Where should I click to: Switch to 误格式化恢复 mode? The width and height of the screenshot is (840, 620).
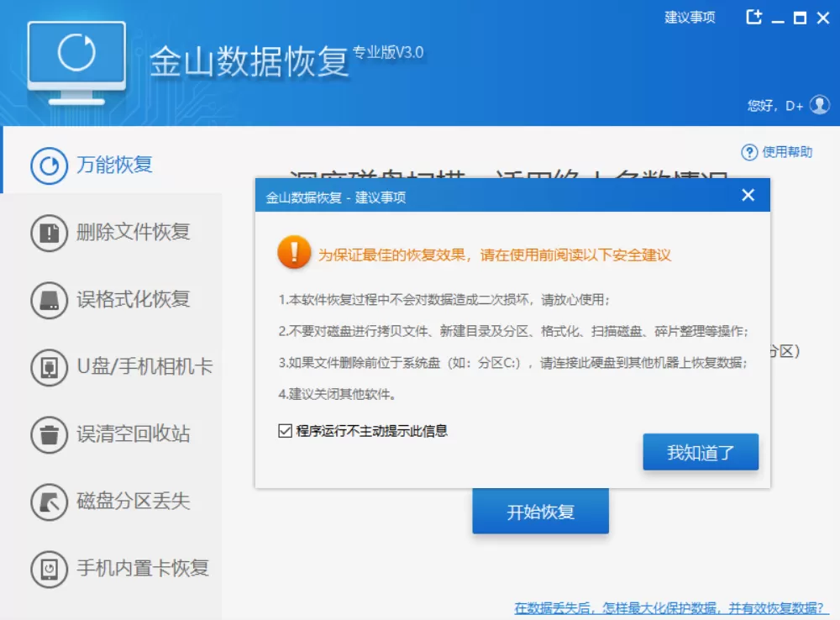[x=134, y=300]
